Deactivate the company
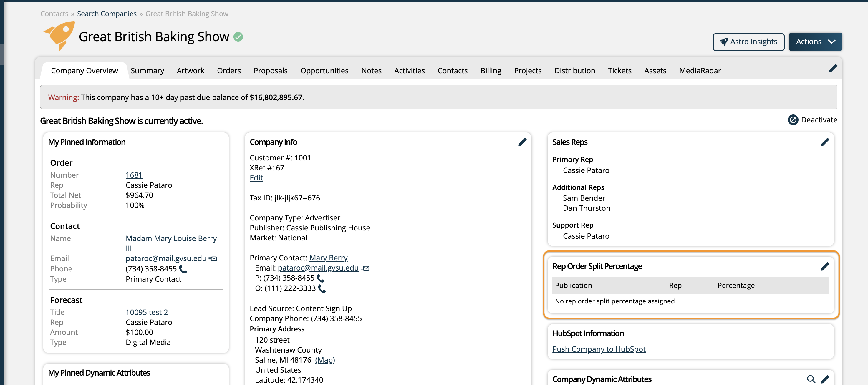Viewport: 868px width, 385px height. tap(812, 120)
